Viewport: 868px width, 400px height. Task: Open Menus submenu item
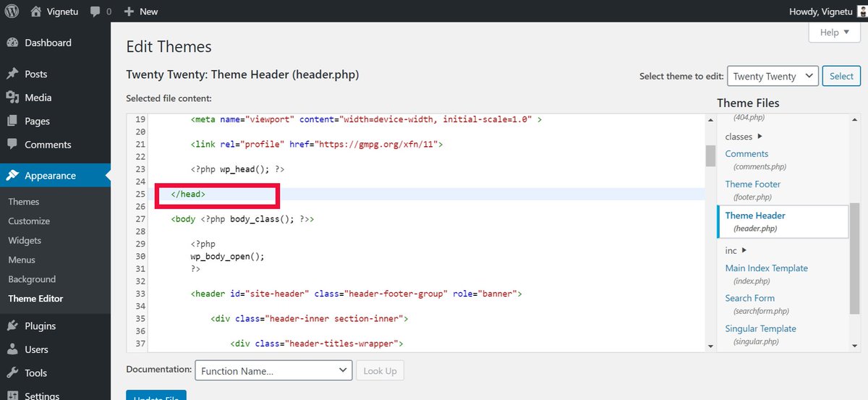click(x=22, y=260)
